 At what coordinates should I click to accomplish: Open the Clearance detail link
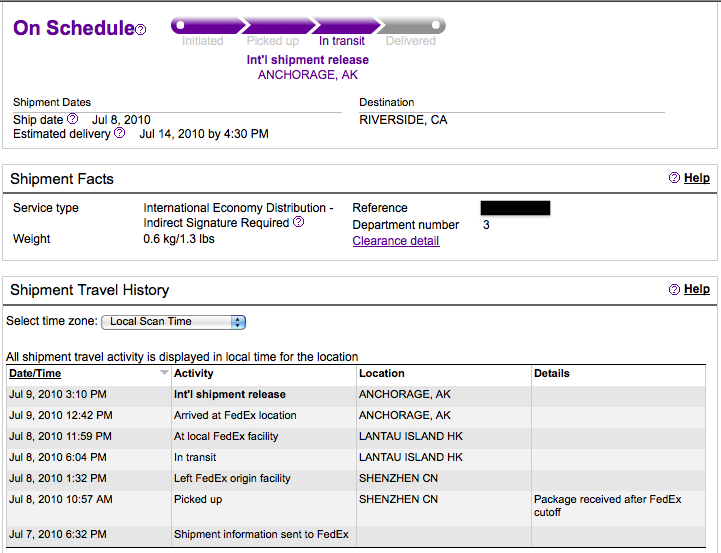coord(395,241)
